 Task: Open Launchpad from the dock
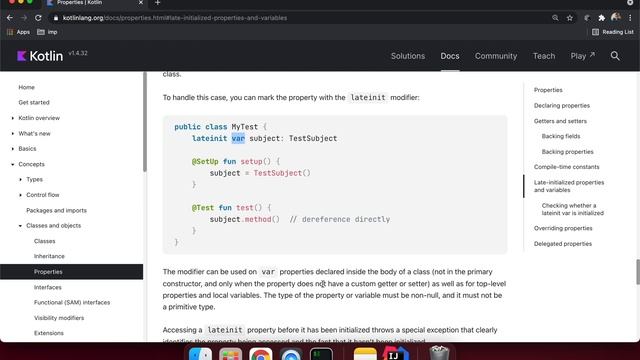tap(231, 354)
